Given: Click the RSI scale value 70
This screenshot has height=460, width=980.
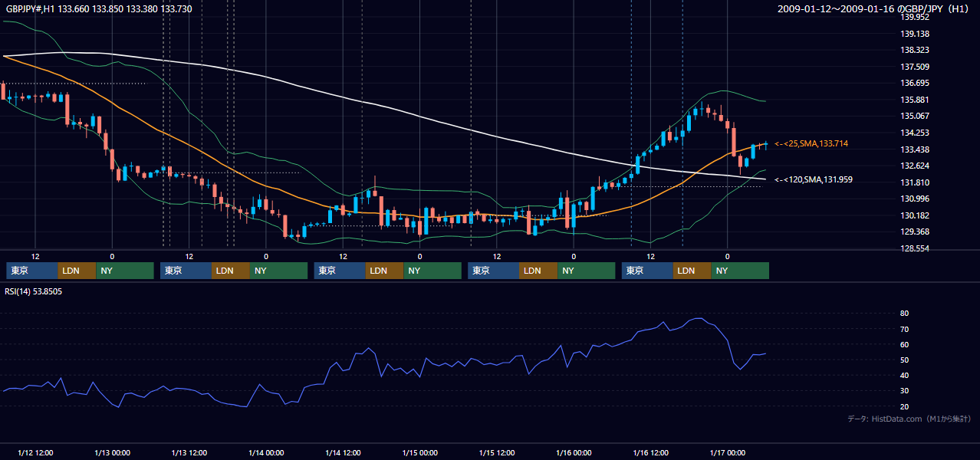Looking at the screenshot, I should pos(905,329).
